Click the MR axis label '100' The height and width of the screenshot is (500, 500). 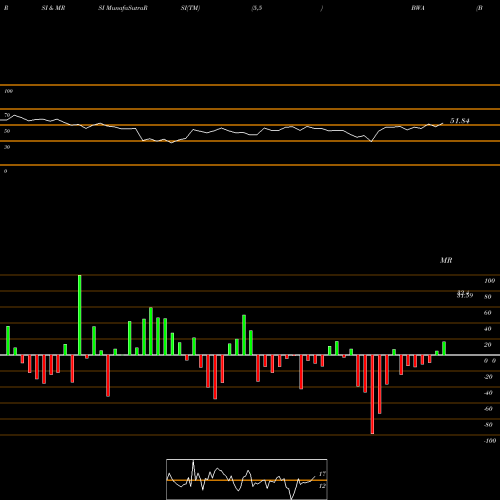tap(489, 281)
